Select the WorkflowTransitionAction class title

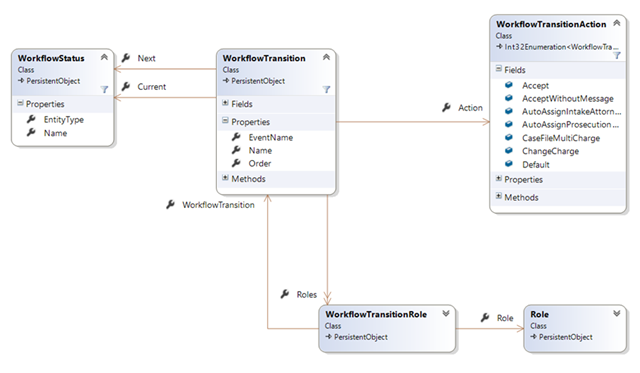point(551,24)
